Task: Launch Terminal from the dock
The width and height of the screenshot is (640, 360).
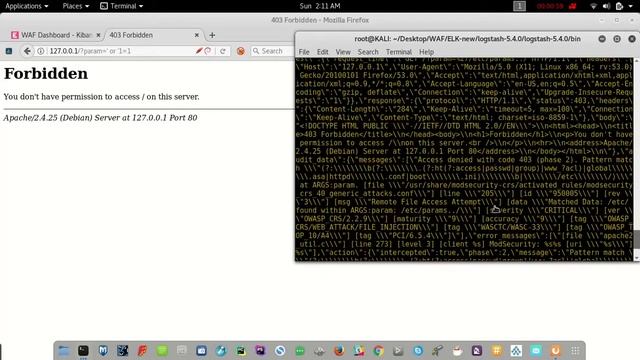Action: (83, 351)
